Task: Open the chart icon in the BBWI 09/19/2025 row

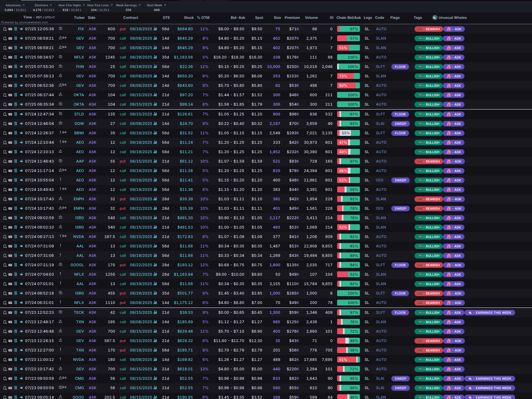Action: click(155, 133)
